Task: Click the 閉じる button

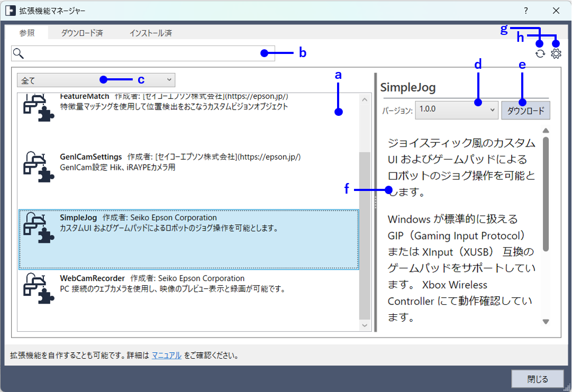Action: (x=538, y=379)
